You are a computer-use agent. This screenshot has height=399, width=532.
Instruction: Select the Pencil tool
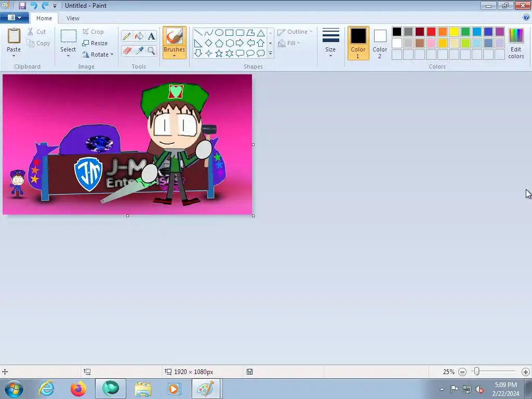(x=127, y=36)
